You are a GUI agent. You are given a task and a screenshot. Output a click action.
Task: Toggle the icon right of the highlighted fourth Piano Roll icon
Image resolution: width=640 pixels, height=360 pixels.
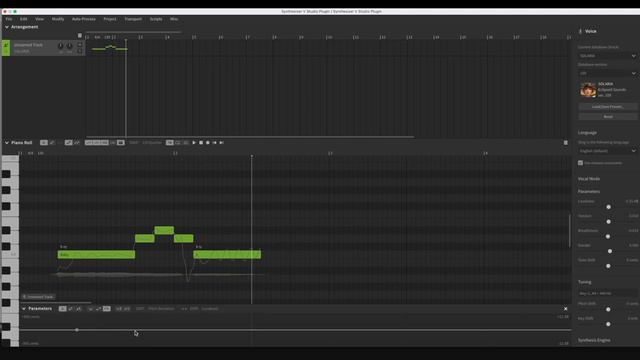76,142
